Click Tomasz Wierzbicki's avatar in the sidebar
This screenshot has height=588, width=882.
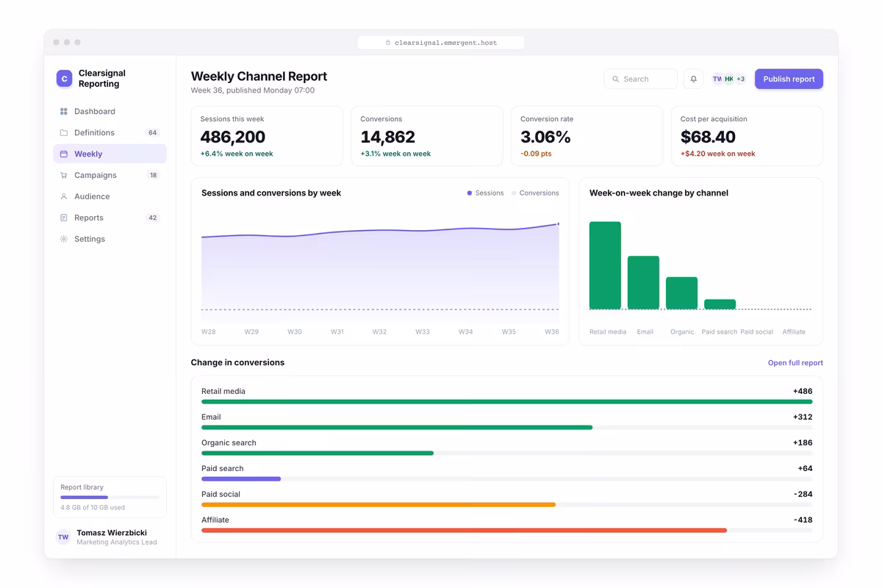point(63,537)
